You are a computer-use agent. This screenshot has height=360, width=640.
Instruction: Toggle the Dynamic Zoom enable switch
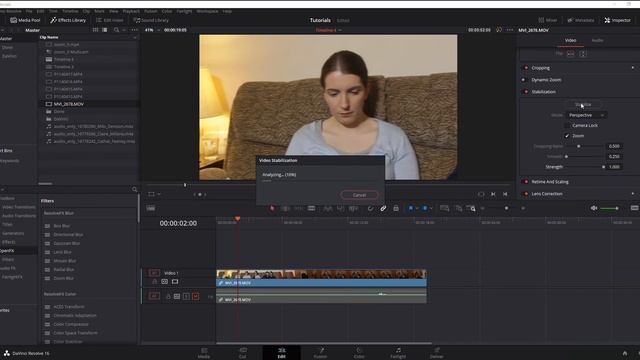524,80
